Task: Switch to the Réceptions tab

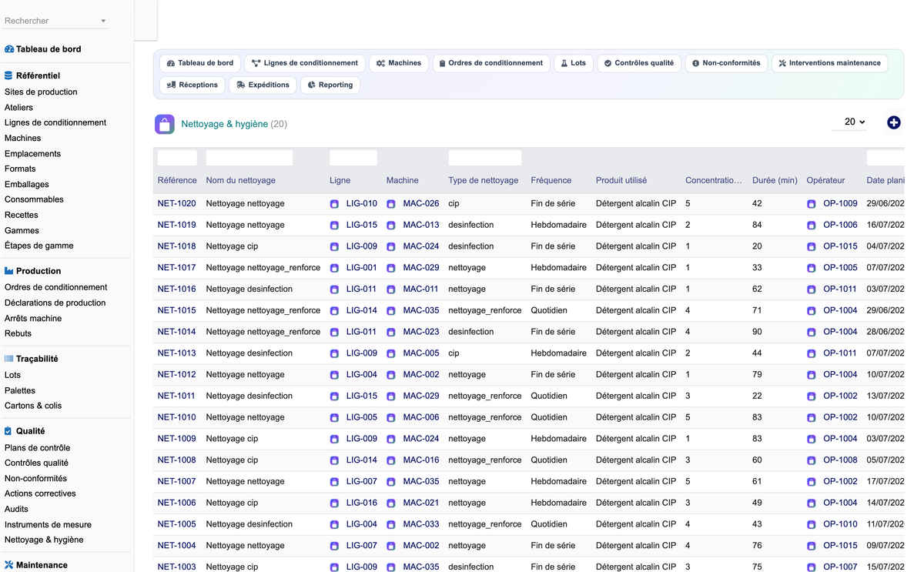Action: coord(192,85)
